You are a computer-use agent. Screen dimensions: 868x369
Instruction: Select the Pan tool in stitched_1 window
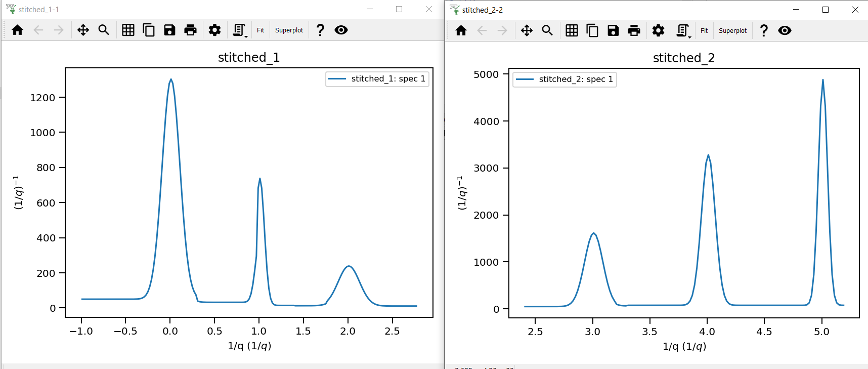83,30
